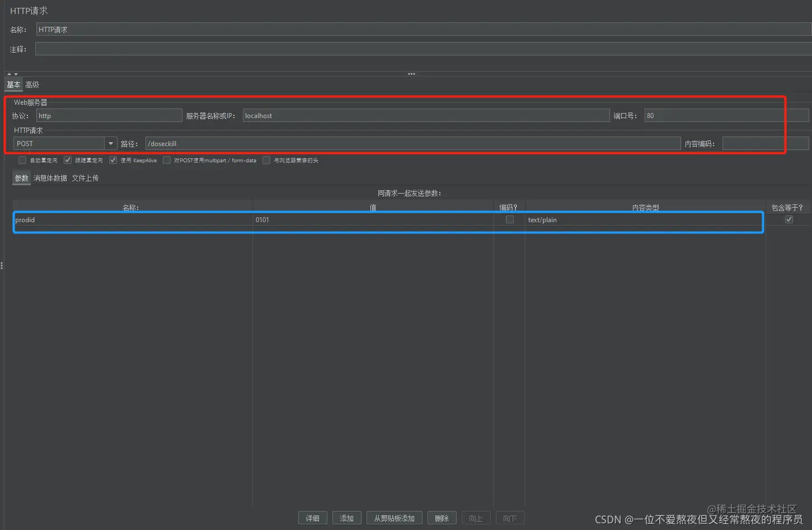Tick the 自动重定向 checkbox
Image resolution: width=812 pixels, height=530 pixels.
(x=22, y=160)
